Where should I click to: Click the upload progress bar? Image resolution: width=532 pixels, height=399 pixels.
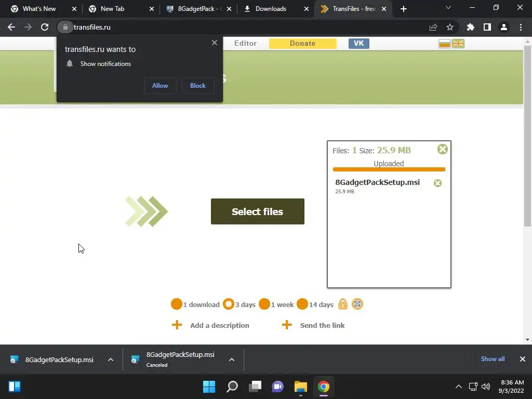click(x=389, y=169)
